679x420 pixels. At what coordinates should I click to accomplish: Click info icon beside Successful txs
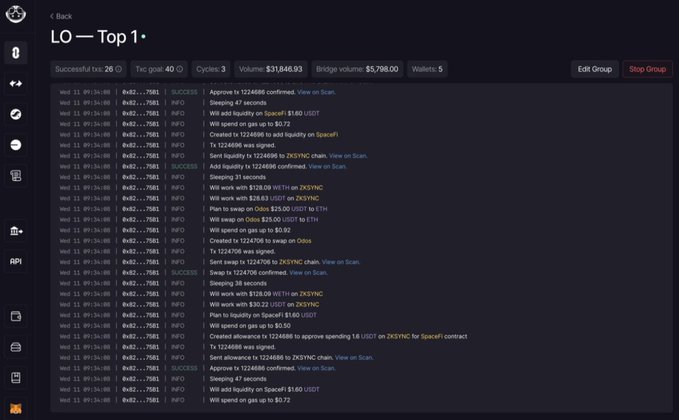118,69
